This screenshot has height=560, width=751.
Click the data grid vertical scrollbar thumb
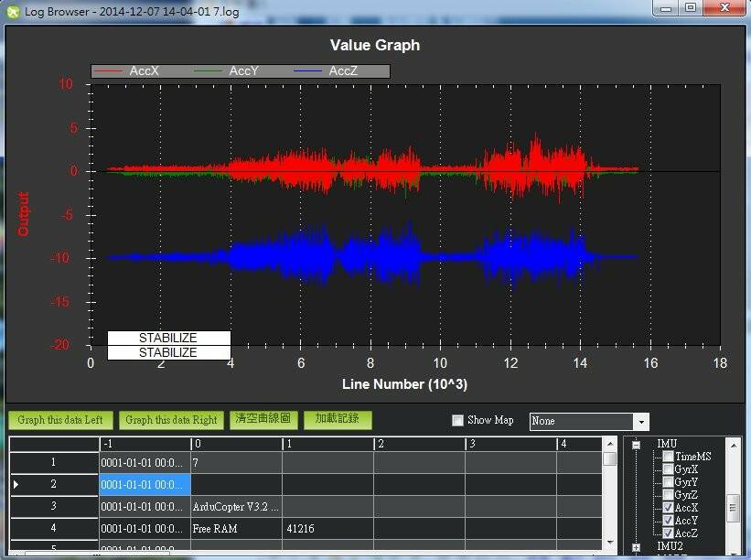click(x=610, y=459)
